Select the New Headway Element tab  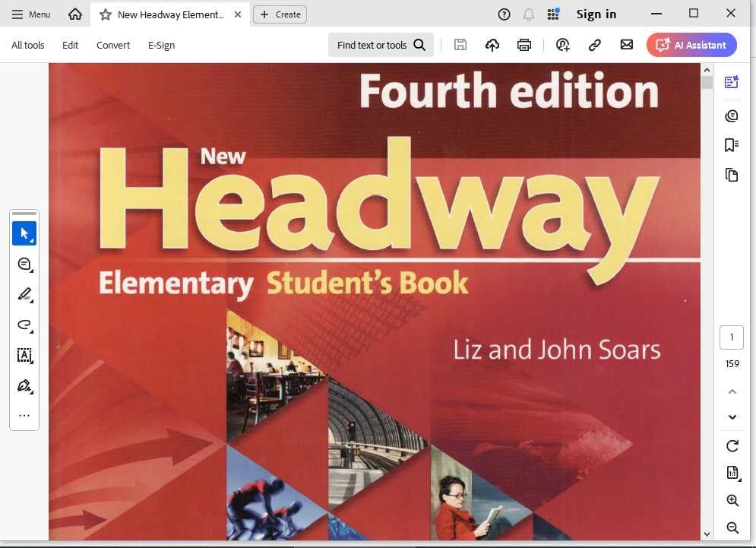(170, 15)
